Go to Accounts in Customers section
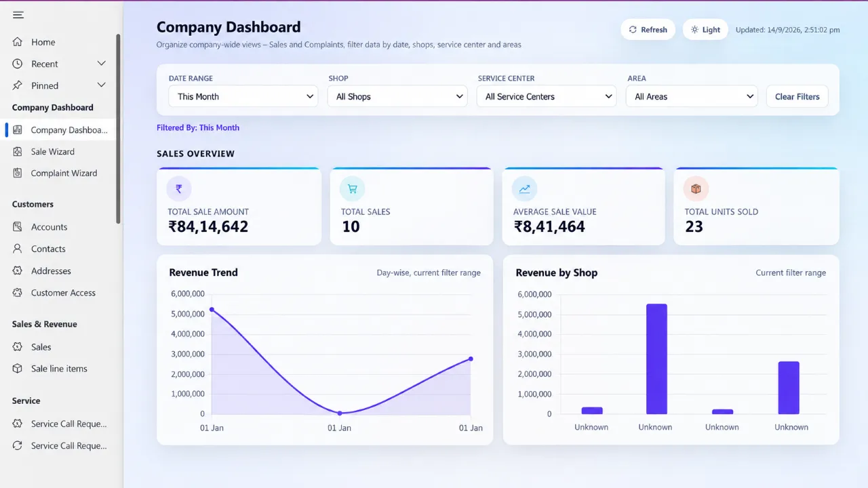The image size is (868, 488). point(59,227)
